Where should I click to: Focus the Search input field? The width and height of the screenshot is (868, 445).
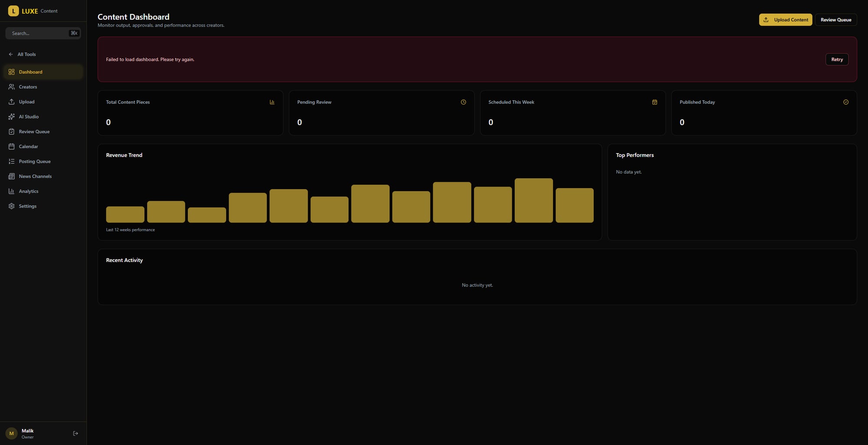pyautogui.click(x=39, y=33)
